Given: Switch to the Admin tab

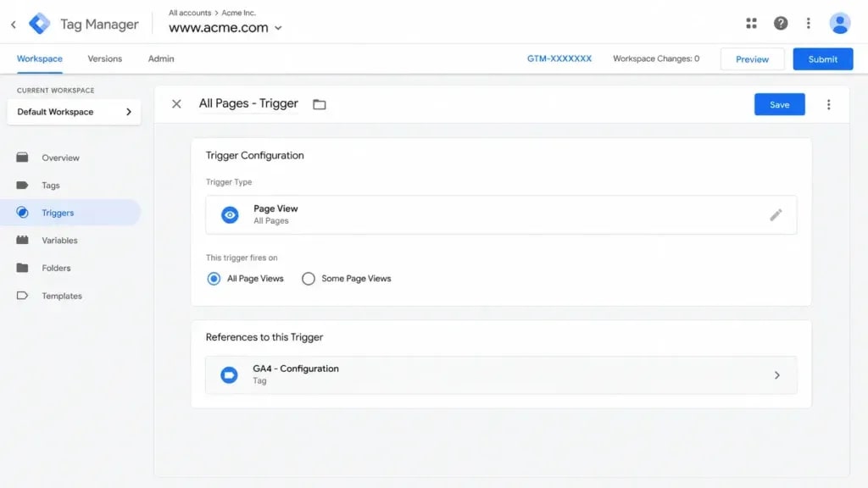Looking at the screenshot, I should point(161,58).
